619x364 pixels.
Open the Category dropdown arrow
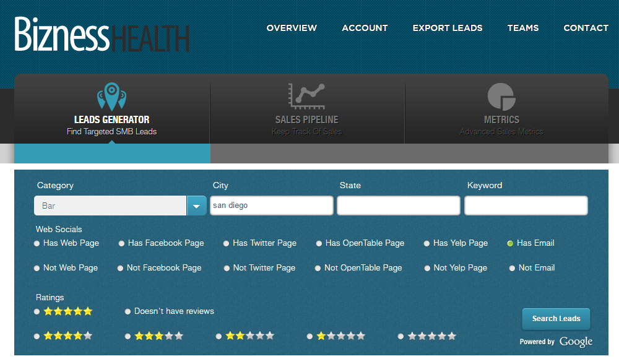click(x=197, y=206)
